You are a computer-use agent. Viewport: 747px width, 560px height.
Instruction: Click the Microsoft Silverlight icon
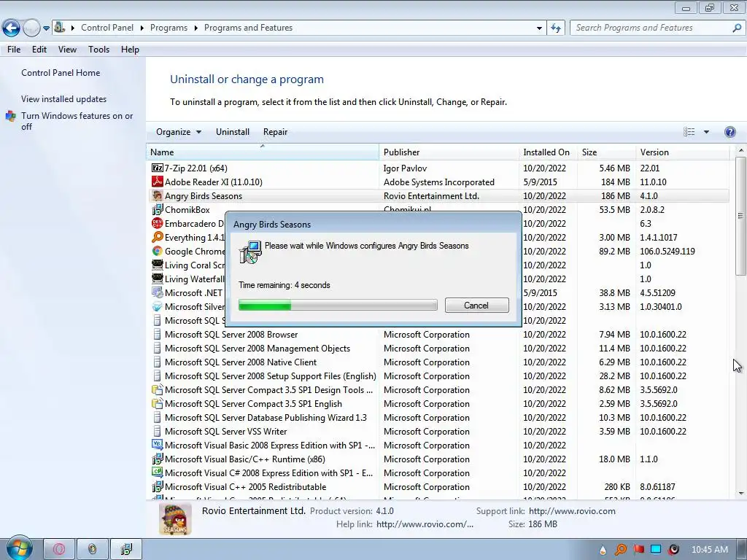coord(158,307)
